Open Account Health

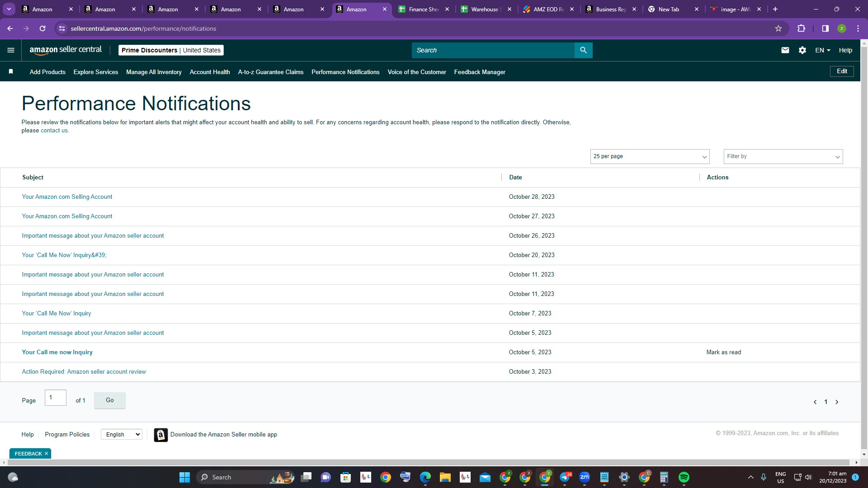[x=210, y=72]
